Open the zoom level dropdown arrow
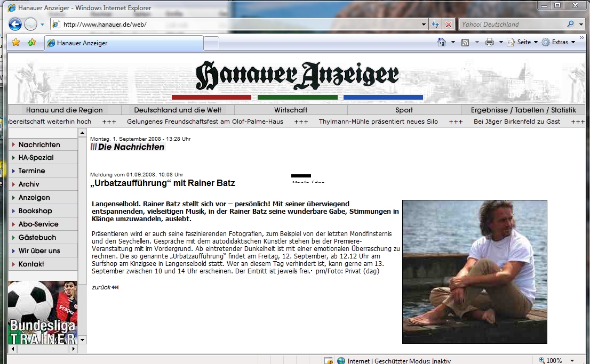Image resolution: width=590 pixels, height=364 pixels. click(572, 361)
